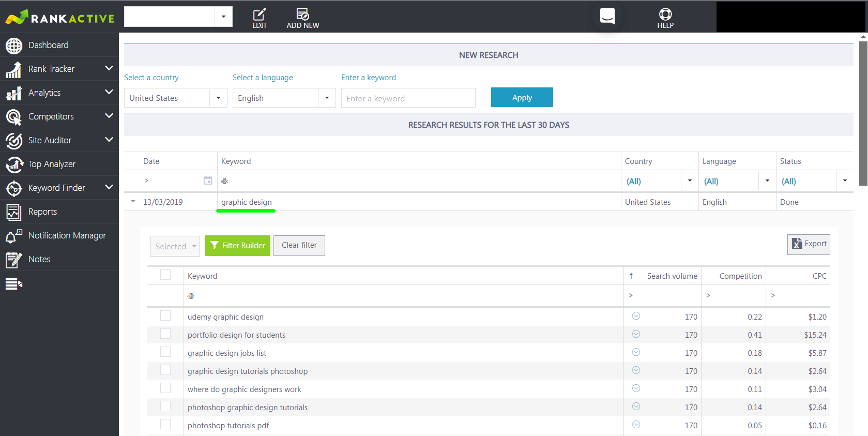The image size is (868, 436).
Task: Open Dashboard in the sidebar
Action: 59,45
